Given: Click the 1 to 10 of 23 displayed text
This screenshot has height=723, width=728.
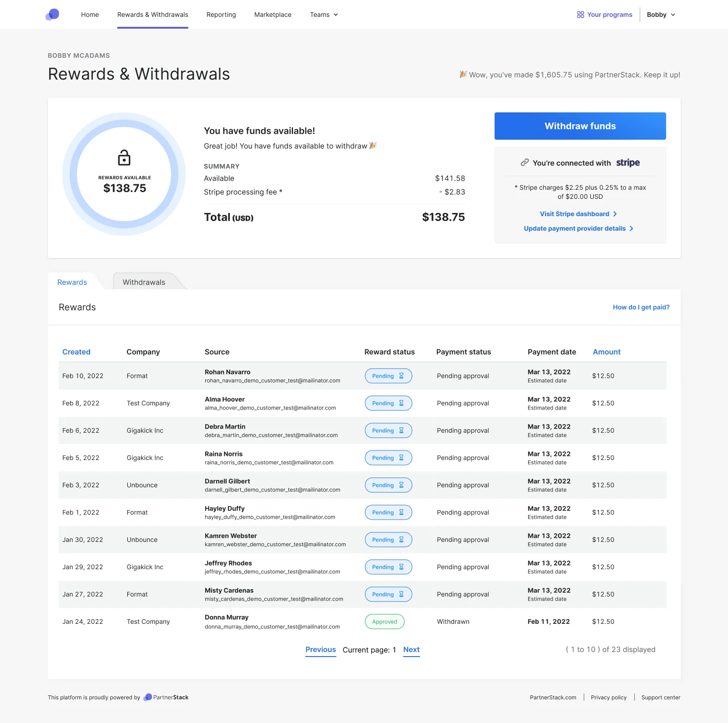Looking at the screenshot, I should pyautogui.click(x=611, y=650).
